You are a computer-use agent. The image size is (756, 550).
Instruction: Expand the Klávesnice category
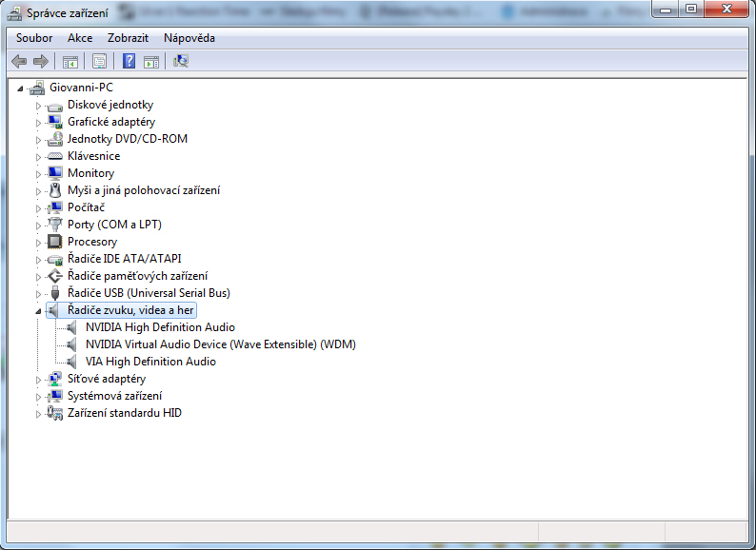tap(38, 157)
